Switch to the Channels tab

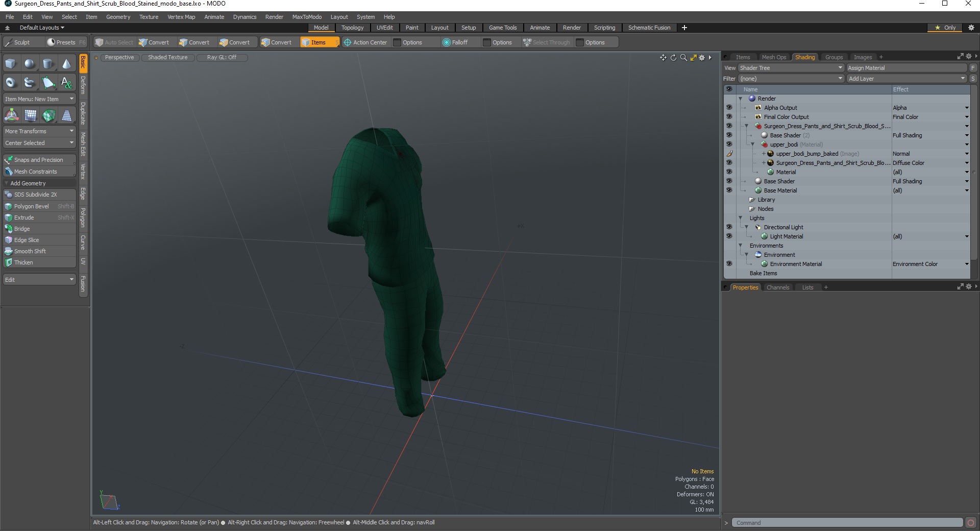[x=777, y=287]
